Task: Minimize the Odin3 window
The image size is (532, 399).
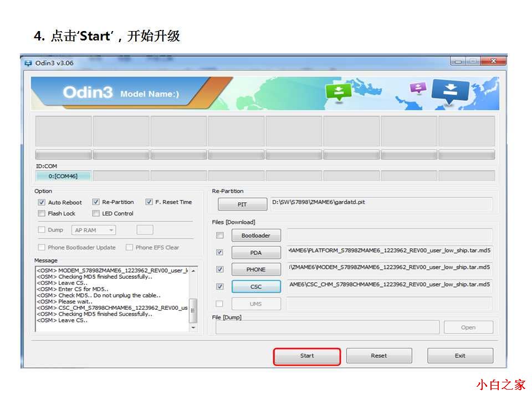Action: [x=458, y=62]
